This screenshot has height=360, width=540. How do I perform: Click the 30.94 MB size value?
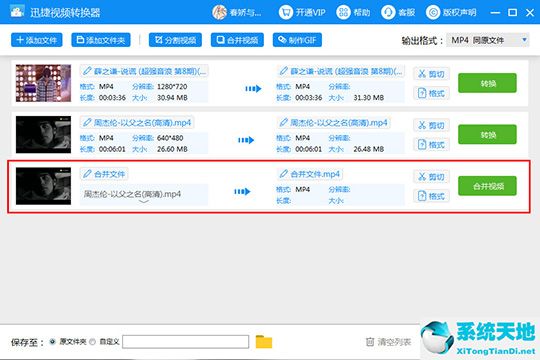point(172,98)
